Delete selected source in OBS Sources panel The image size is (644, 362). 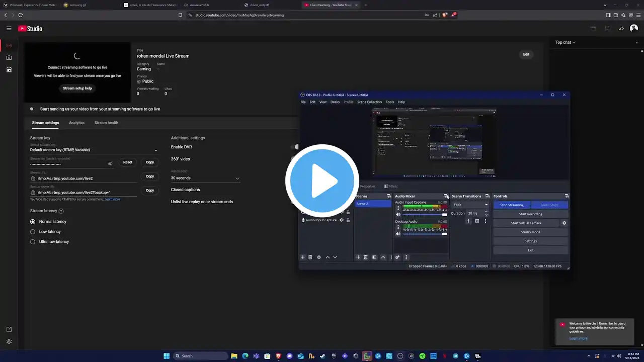coord(310,257)
